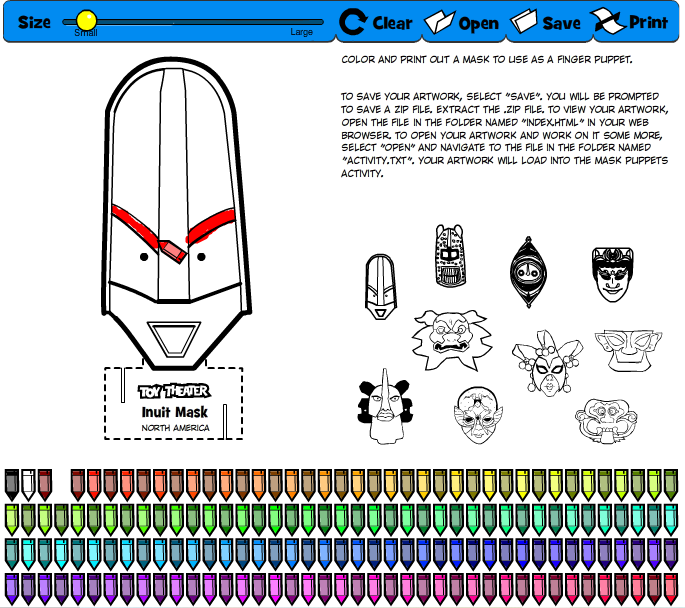
Task: Select the last red-pink crayon in bottom row
Action: 671,589
